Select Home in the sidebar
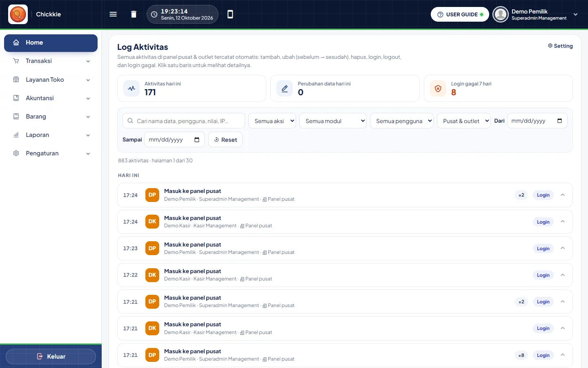Screen dimensions: 588x368 (51, 43)
